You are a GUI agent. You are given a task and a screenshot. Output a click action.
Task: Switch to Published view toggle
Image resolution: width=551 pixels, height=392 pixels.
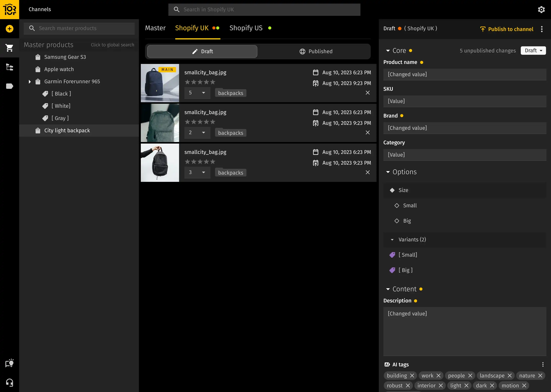(315, 51)
